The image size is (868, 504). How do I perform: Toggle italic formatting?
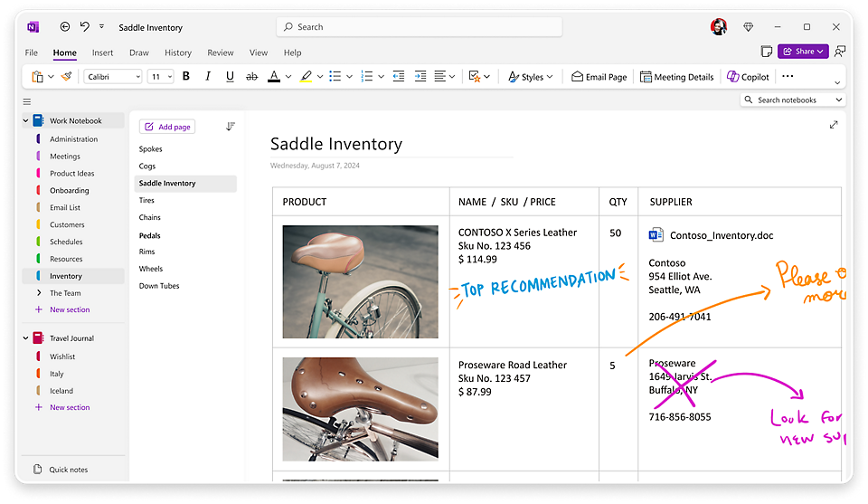pos(208,77)
